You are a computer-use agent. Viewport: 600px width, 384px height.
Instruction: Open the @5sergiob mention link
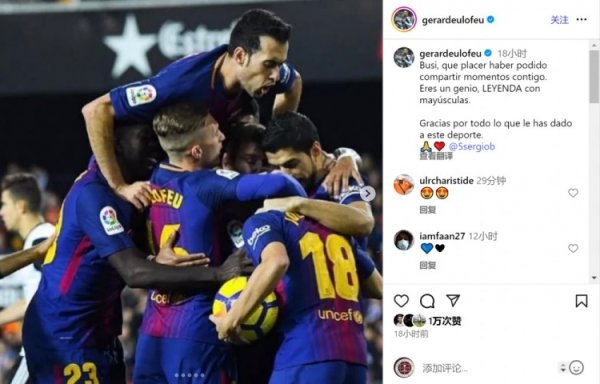coord(471,146)
